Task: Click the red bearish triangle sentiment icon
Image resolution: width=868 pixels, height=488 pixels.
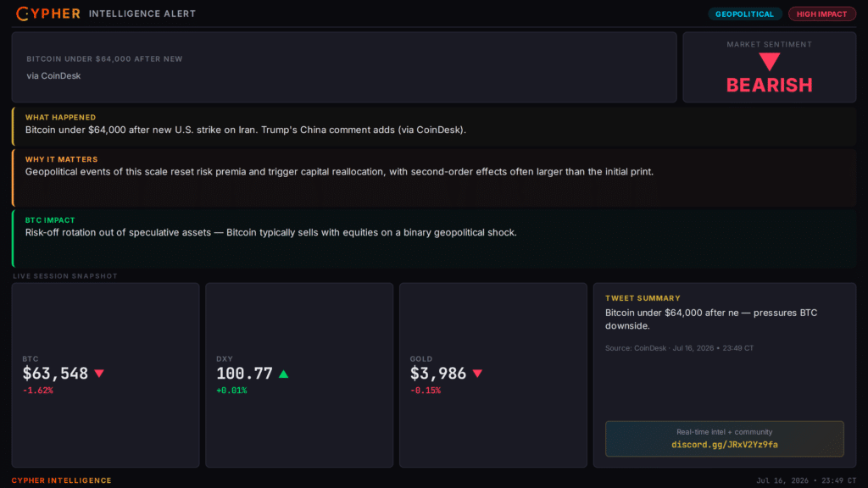Action: point(769,61)
